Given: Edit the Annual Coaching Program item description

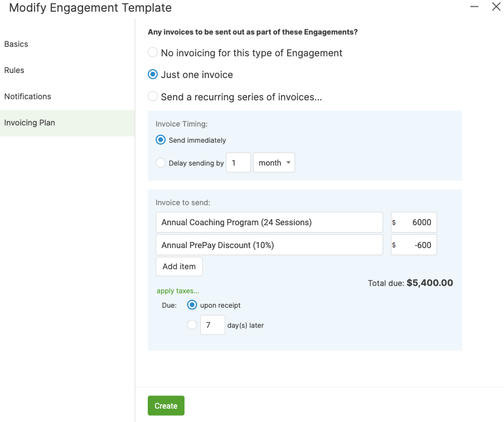Looking at the screenshot, I should (x=269, y=222).
